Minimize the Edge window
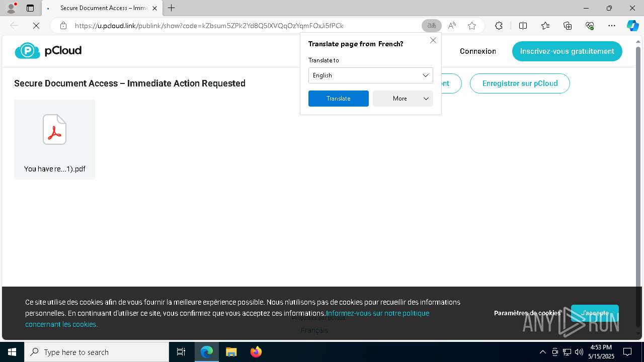 pyautogui.click(x=586, y=8)
